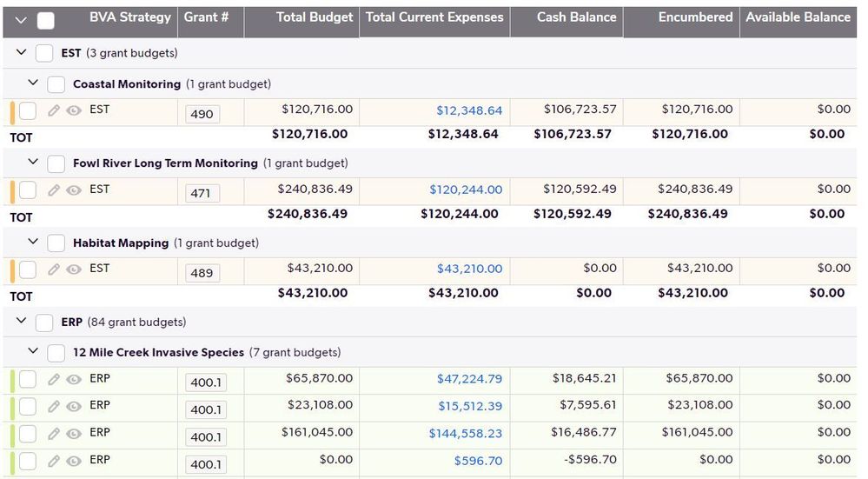The height and width of the screenshot is (479, 868).
Task: Click the grant number box 471
Action: [202, 193]
